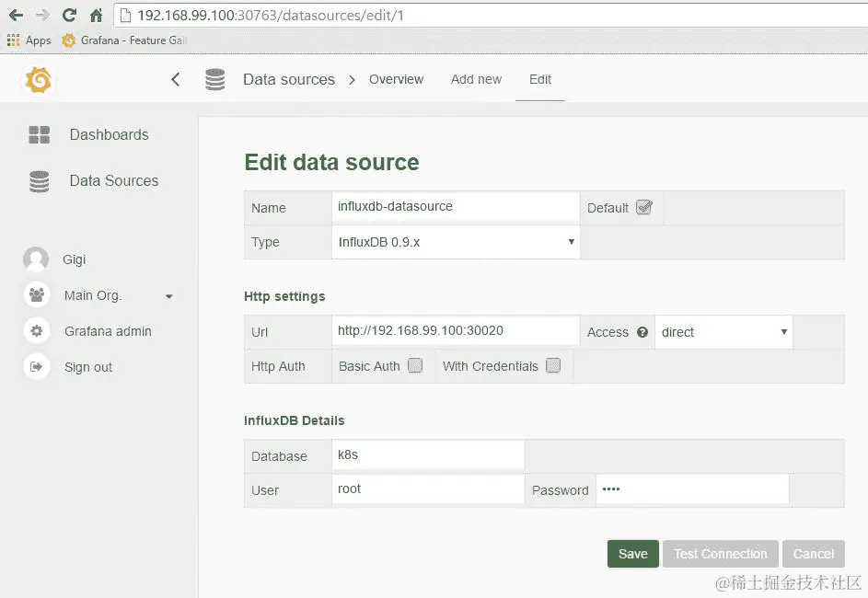The image size is (868, 598).
Task: Go to browser home icon
Action: point(97,15)
